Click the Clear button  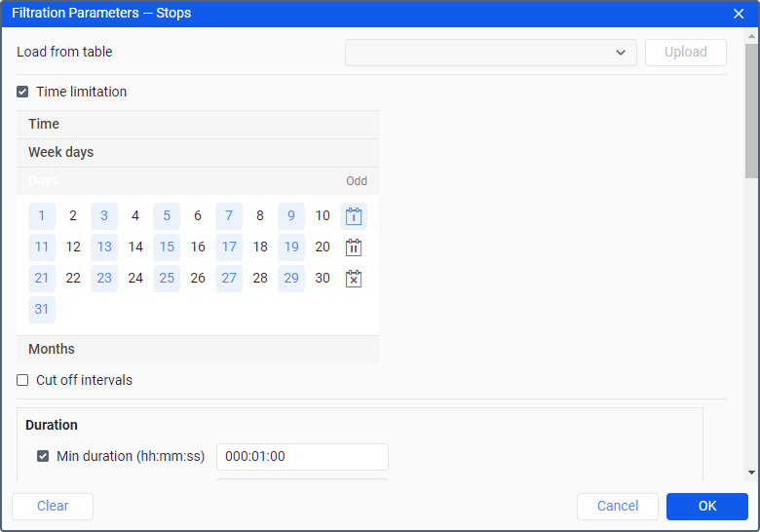point(53,507)
